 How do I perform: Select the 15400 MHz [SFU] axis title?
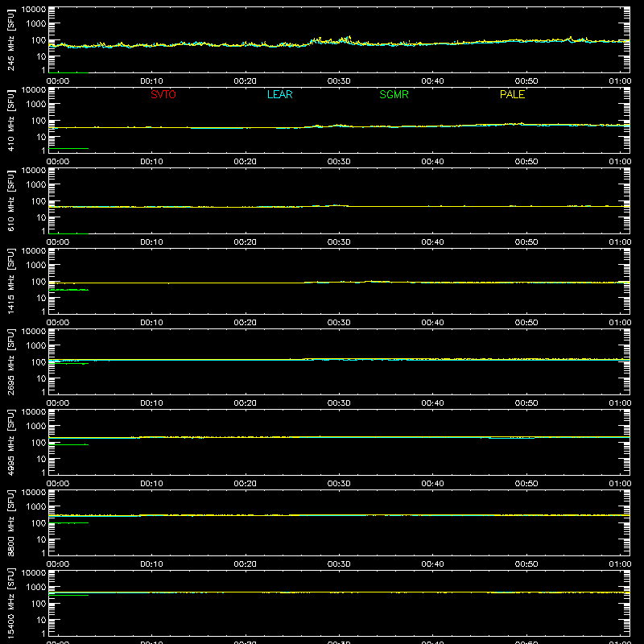click(10, 603)
